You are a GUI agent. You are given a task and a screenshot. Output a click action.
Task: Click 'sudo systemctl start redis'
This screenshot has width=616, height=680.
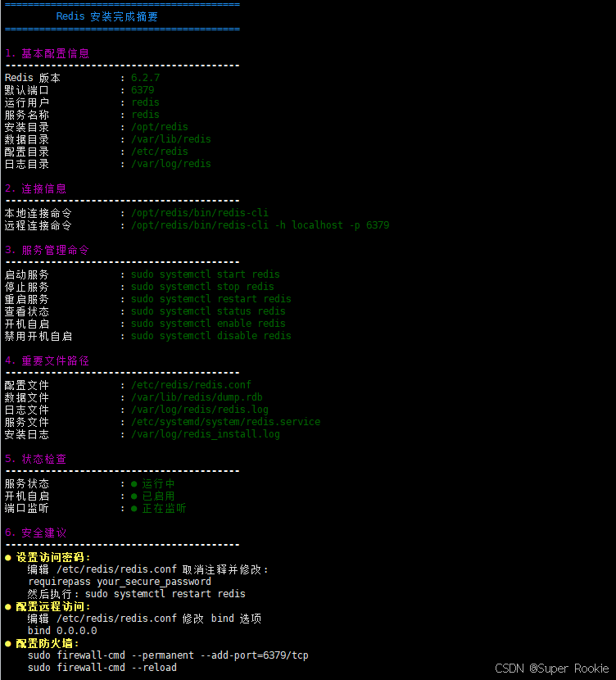tap(205, 274)
